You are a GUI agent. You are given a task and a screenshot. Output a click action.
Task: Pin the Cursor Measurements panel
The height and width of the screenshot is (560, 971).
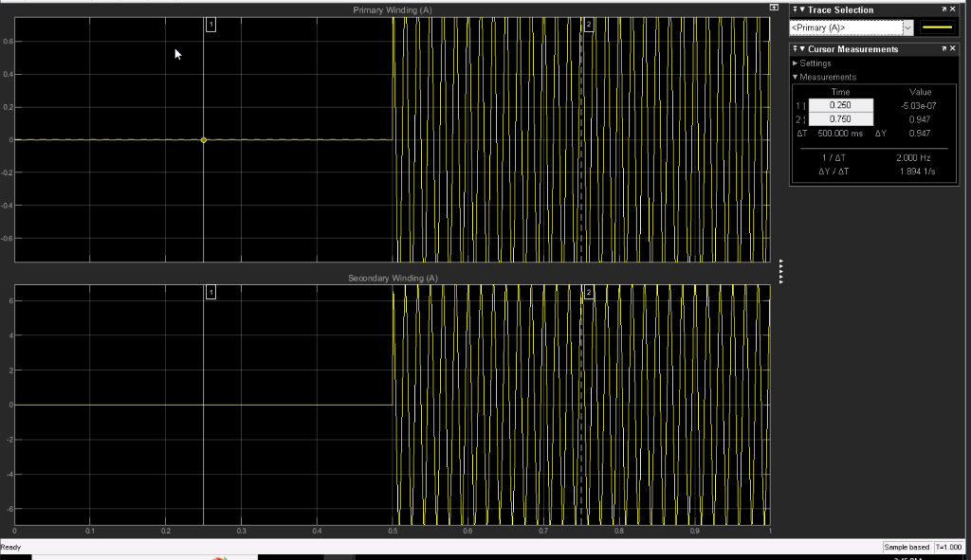pyautogui.click(x=795, y=48)
